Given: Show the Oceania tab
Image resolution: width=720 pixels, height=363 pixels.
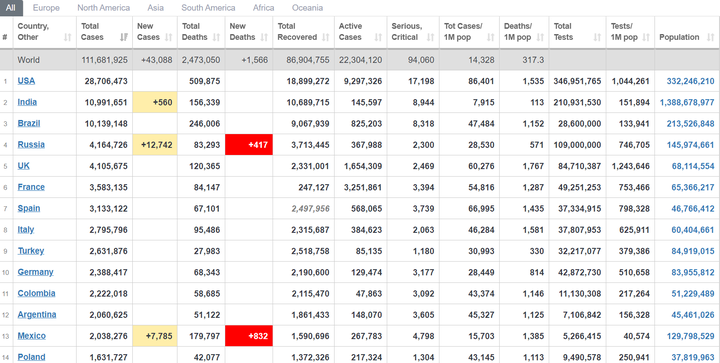Looking at the screenshot, I should click(x=307, y=8).
